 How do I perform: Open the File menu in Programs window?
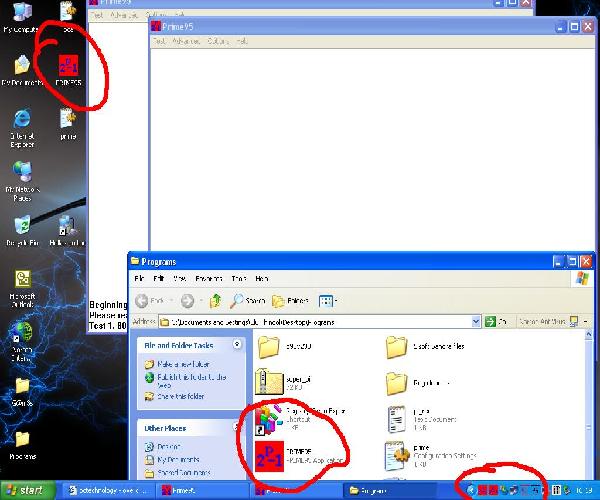pyautogui.click(x=139, y=279)
